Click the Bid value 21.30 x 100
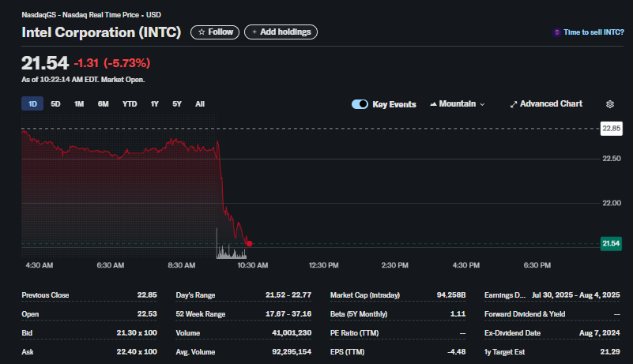The width and height of the screenshot is (633, 364). click(x=137, y=333)
